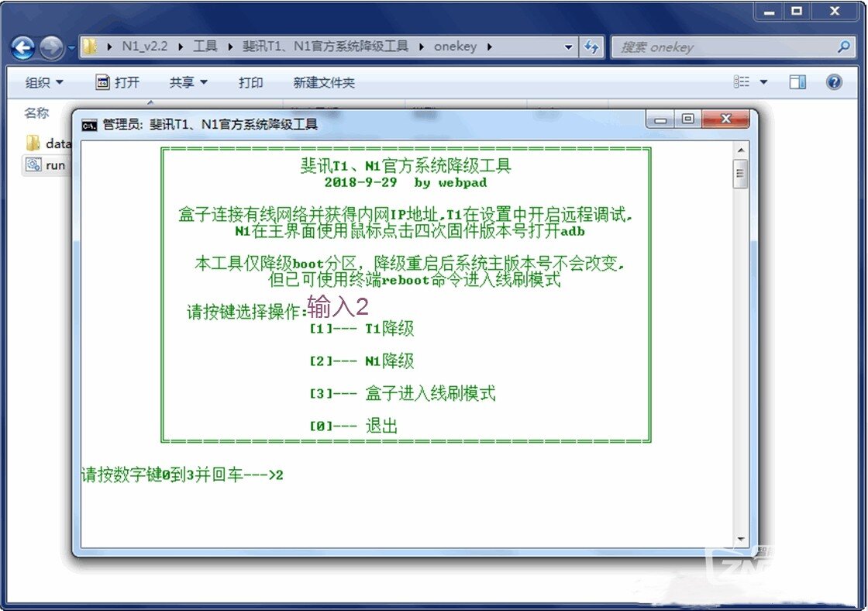This screenshot has height=611, width=868.
Task: Click 打开 toolbar button
Action: 117,82
